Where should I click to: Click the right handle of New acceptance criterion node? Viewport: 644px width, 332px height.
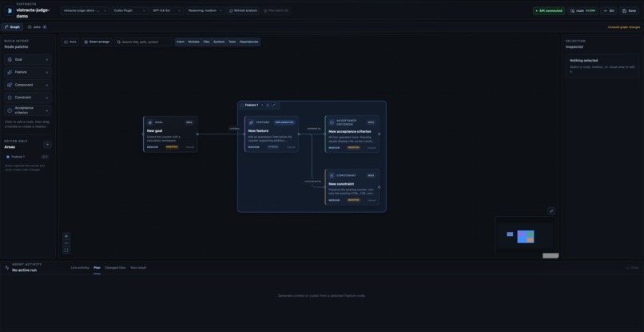379,134
